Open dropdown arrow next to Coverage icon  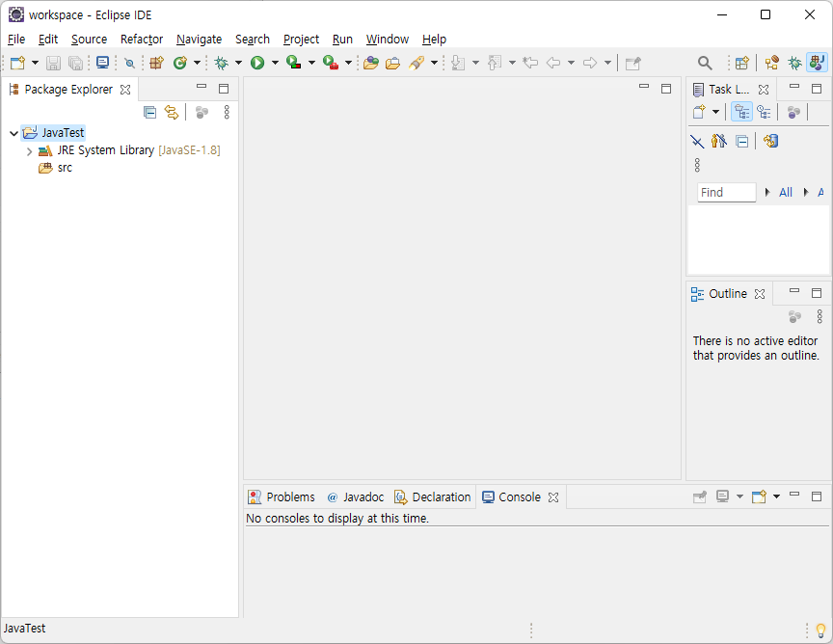point(311,63)
